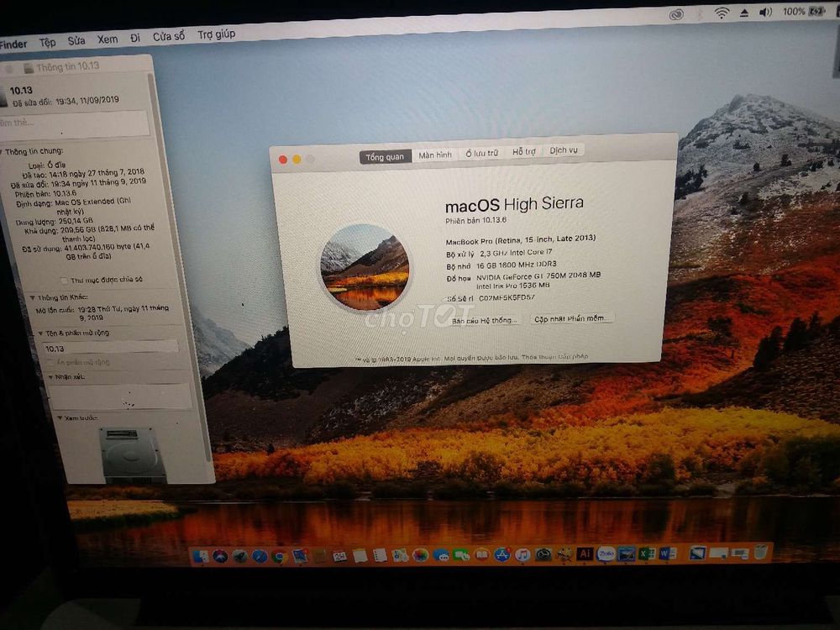
Task: Launch Microsoft Word from the dock
Action: point(668,553)
